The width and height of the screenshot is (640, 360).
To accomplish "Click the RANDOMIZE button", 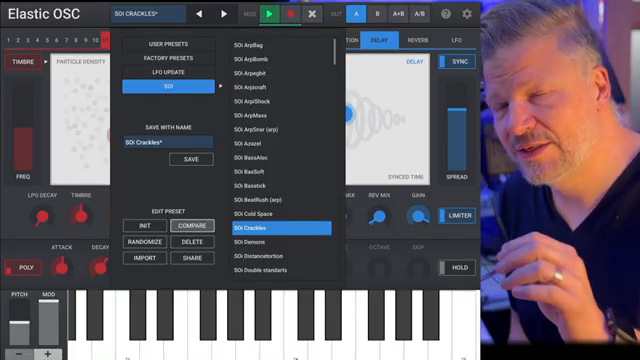I will 145,242.
